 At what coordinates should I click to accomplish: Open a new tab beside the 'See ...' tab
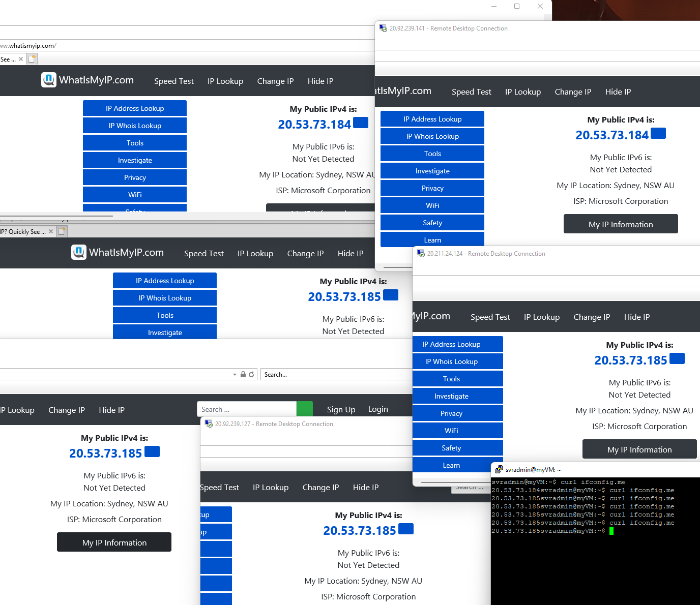[x=32, y=59]
